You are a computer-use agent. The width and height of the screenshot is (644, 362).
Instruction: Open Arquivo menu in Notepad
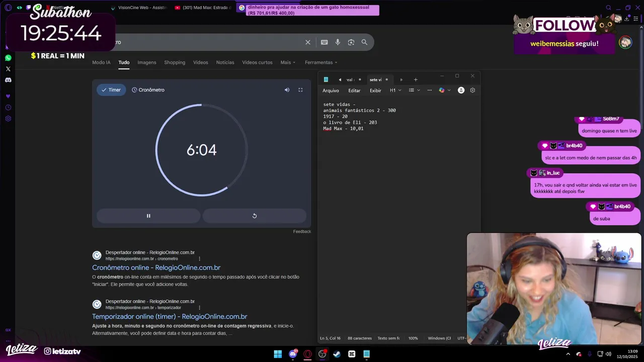pyautogui.click(x=331, y=90)
